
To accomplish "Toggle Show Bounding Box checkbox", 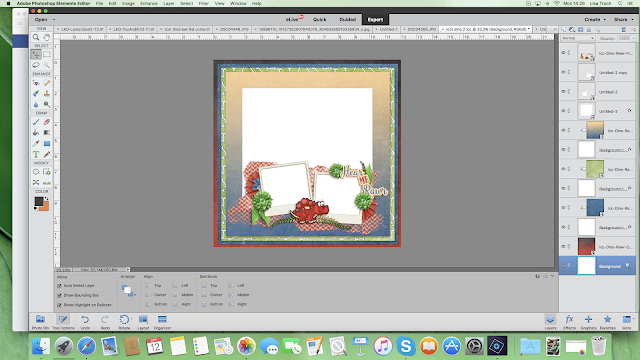I will (60, 295).
